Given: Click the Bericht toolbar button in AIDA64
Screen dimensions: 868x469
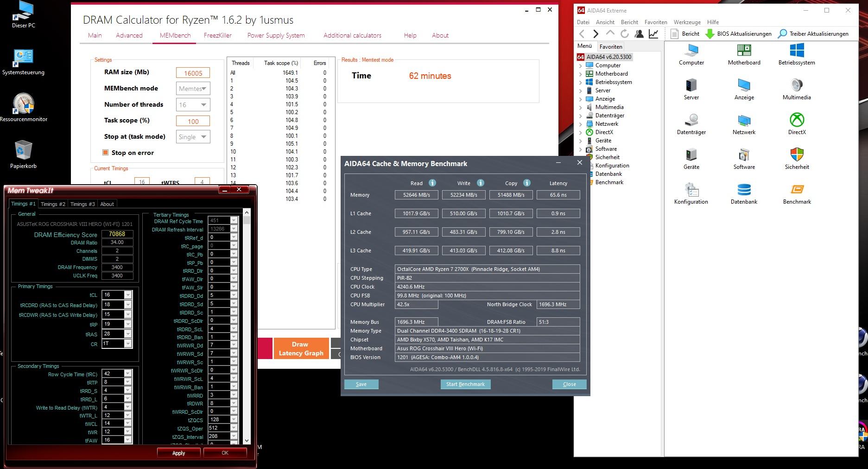Looking at the screenshot, I should click(685, 33).
